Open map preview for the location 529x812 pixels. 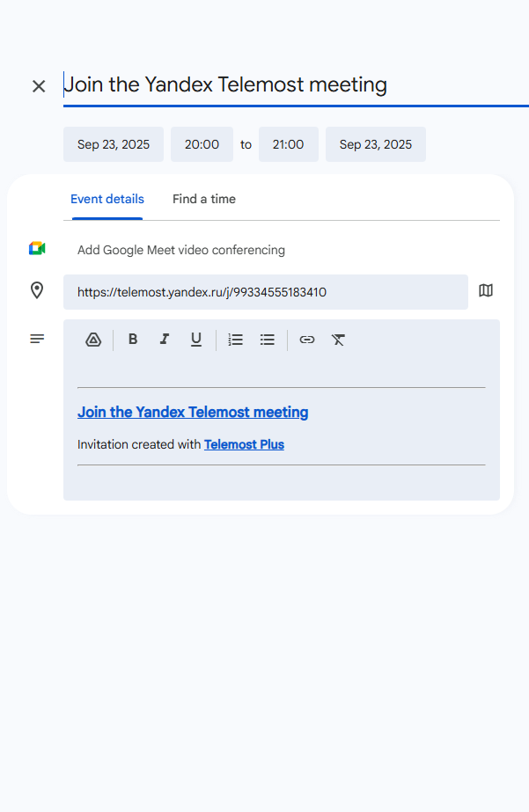tap(486, 291)
